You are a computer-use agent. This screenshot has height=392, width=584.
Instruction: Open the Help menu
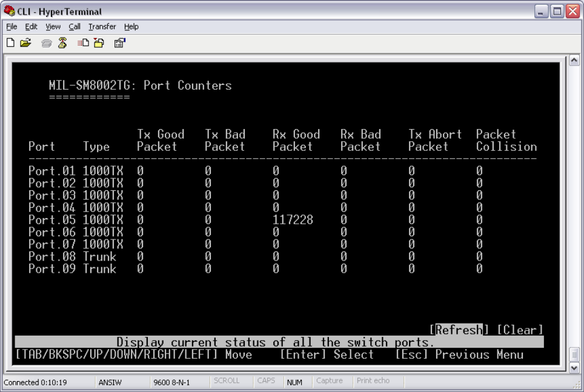point(131,27)
